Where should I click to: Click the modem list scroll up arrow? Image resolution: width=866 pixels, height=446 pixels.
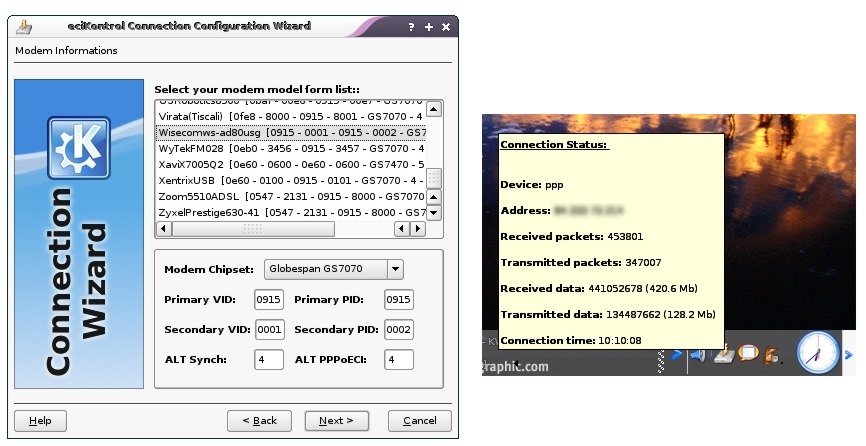coord(434,109)
